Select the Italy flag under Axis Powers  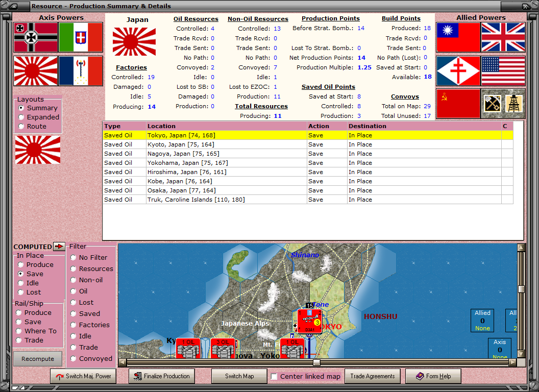click(81, 37)
